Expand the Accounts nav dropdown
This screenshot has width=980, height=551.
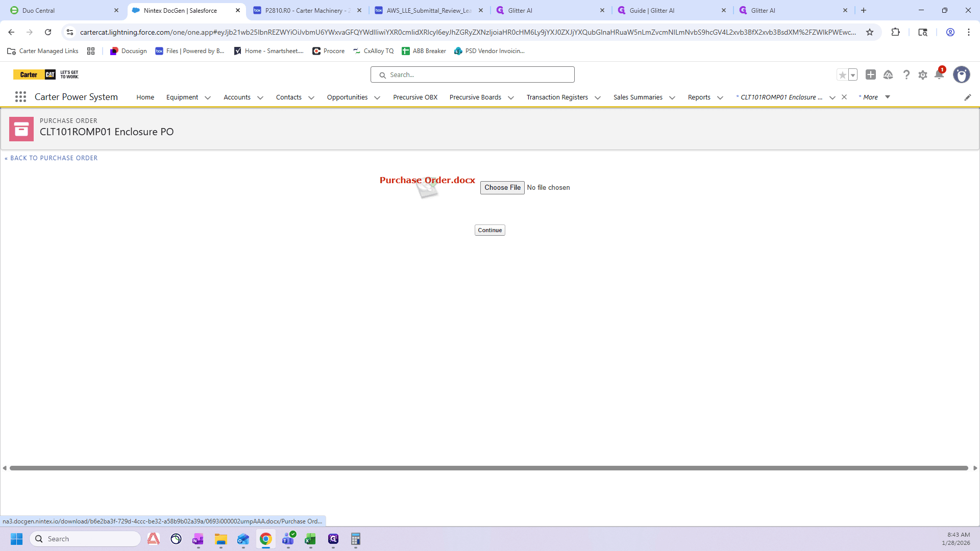pyautogui.click(x=260, y=97)
